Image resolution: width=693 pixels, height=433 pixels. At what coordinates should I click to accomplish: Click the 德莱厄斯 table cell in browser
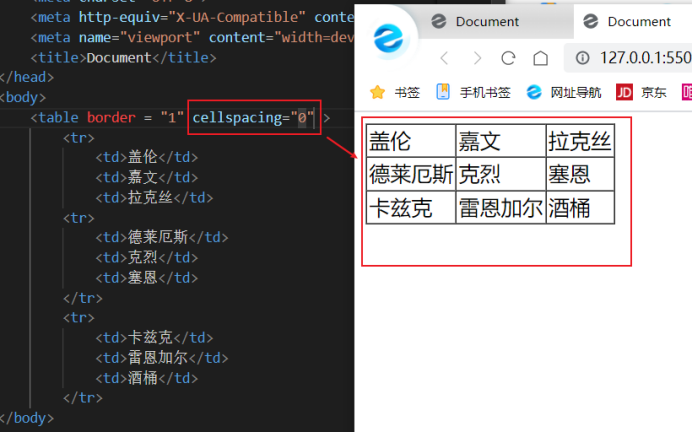[411, 174]
